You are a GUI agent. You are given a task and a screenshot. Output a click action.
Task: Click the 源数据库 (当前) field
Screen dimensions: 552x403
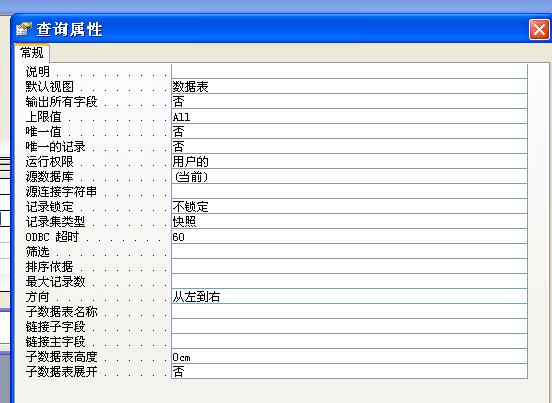point(349,176)
